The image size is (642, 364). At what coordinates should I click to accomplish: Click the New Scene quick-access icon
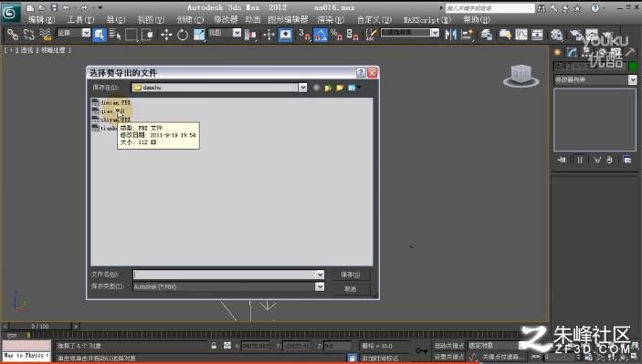(x=30, y=7)
